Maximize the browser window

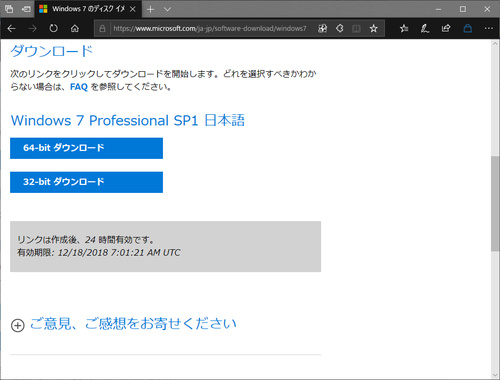pyautogui.click(x=463, y=9)
